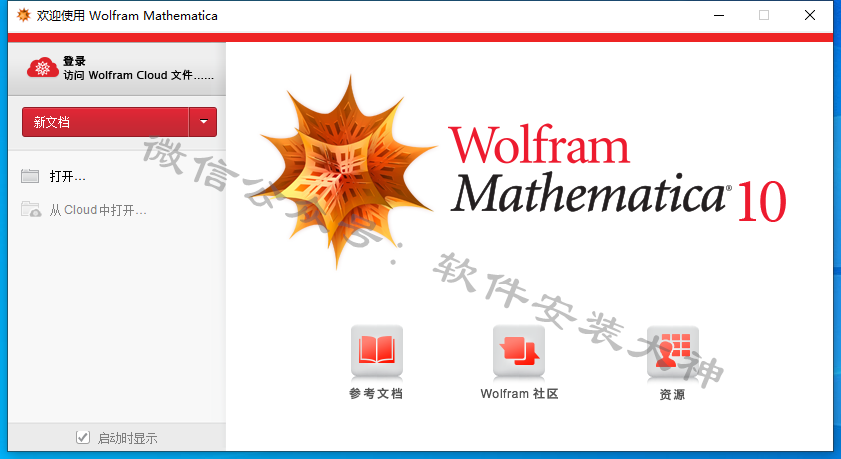This screenshot has height=459, width=841.
Task: Toggle the 启动时显示 checkbox
Action: click(x=83, y=437)
